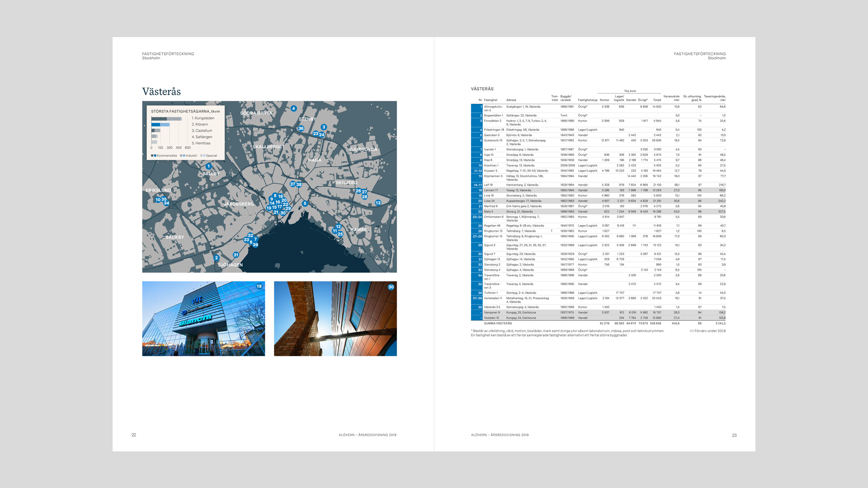This screenshot has width=868, height=488.
Task: Click the ERIKSLUND map label
Action: (x=158, y=191)
